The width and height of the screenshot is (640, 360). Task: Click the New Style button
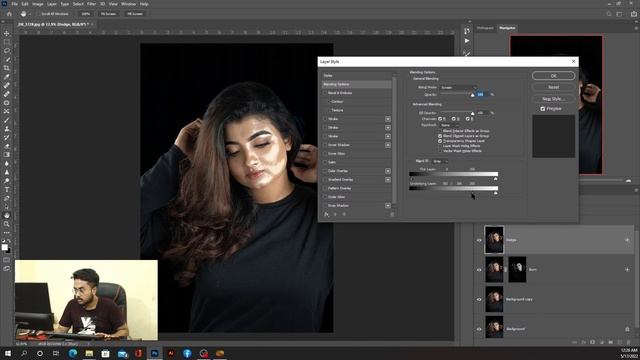pos(553,98)
